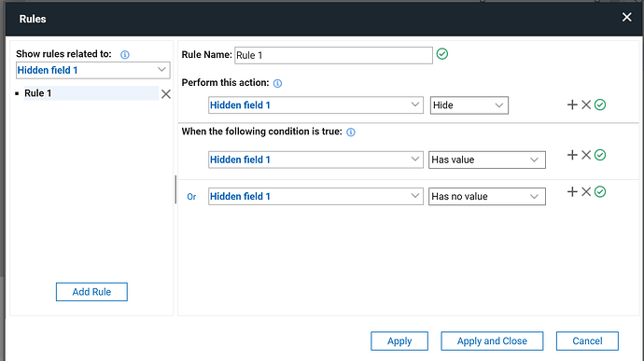Viewport: 644px width, 361px height.
Task: Open Hidden field 1 dropdown in the Or condition row
Action: pos(315,196)
